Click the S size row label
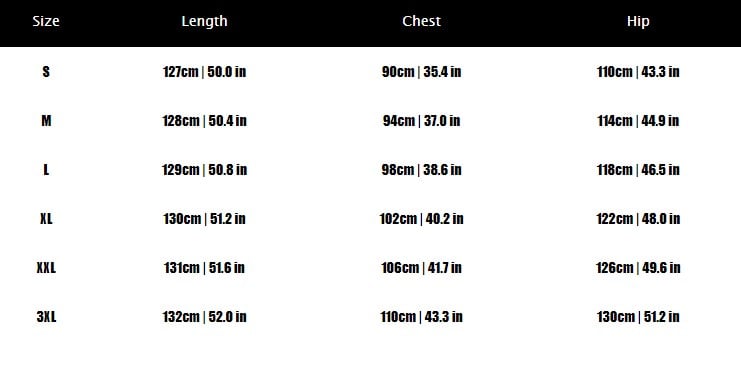This screenshot has height=374, width=741. coord(46,72)
